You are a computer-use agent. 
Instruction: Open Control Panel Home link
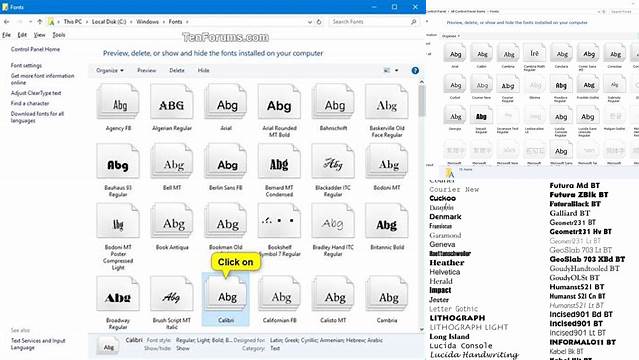pos(35,49)
